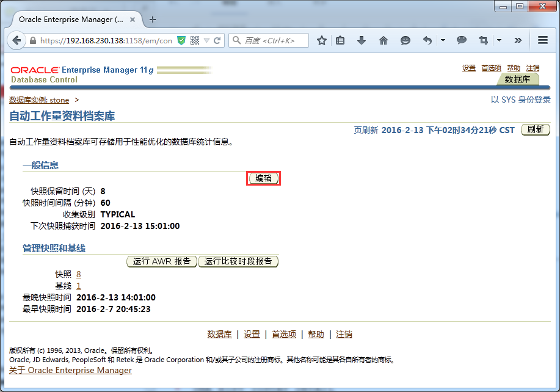Reload the page with refresh icon
This screenshot has width=560, height=392.
pos(217,41)
